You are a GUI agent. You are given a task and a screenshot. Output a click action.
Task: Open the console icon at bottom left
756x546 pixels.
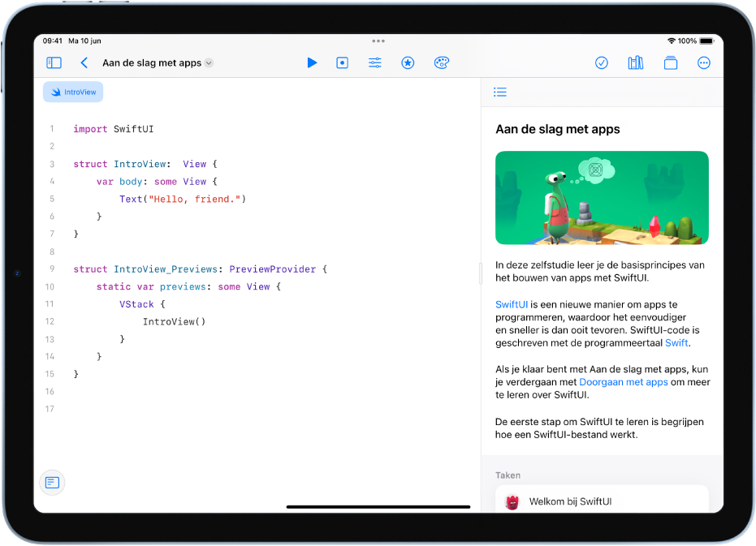coord(52,483)
